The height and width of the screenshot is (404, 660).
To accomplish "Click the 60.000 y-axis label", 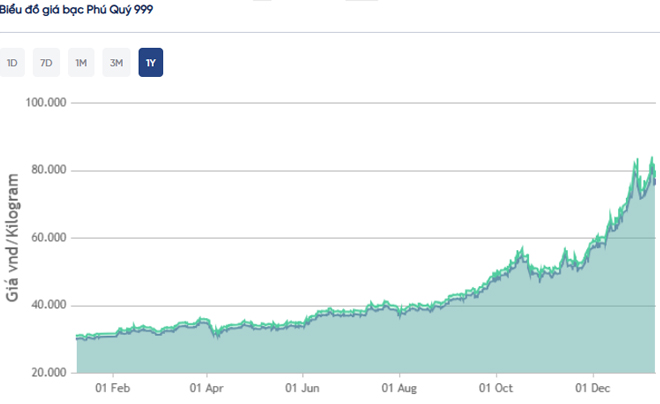I will 47,238.
